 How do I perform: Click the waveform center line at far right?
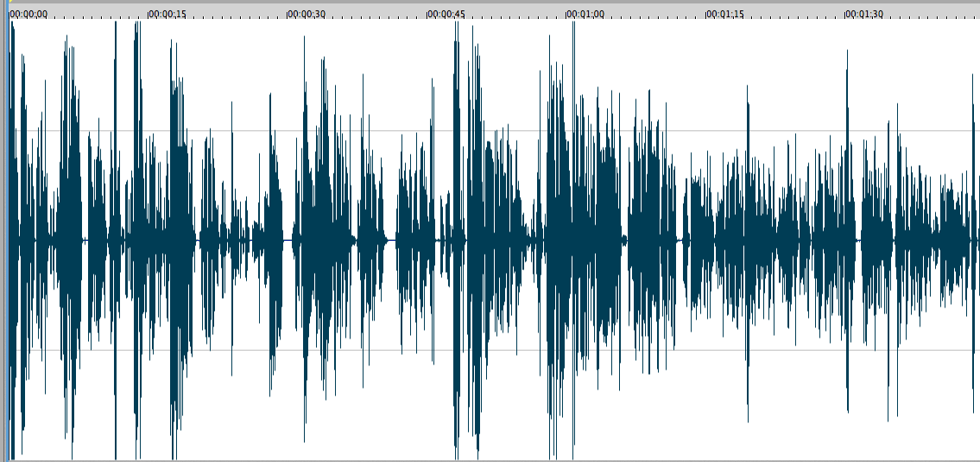[974, 239]
